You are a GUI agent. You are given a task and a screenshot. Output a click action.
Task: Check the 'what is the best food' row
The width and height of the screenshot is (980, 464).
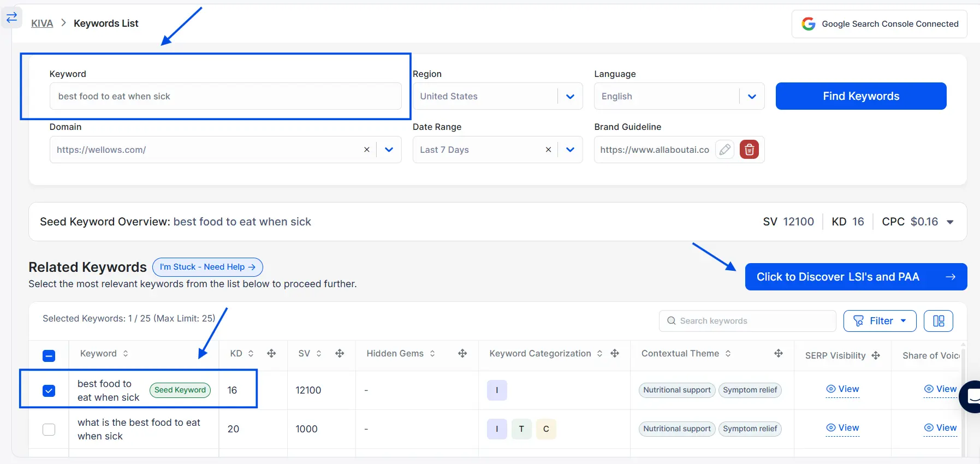(49, 430)
